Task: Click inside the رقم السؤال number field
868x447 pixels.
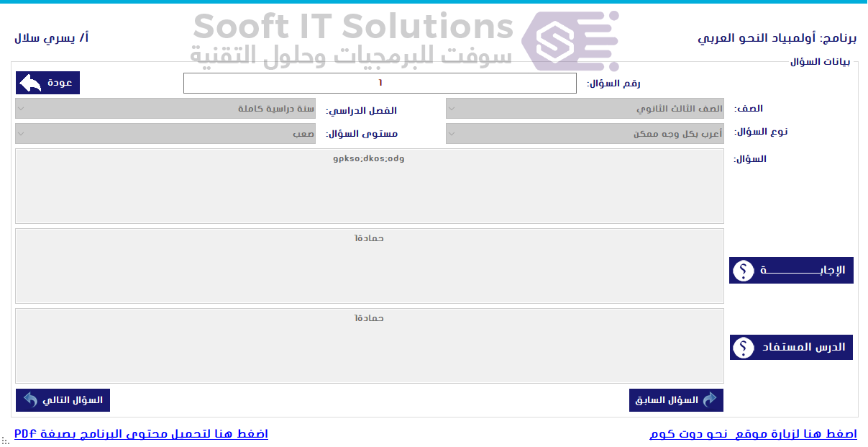Action: 380,83
